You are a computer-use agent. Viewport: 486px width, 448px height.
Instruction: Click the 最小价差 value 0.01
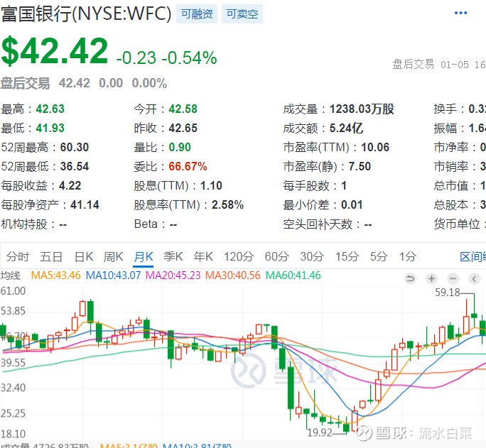point(352,205)
